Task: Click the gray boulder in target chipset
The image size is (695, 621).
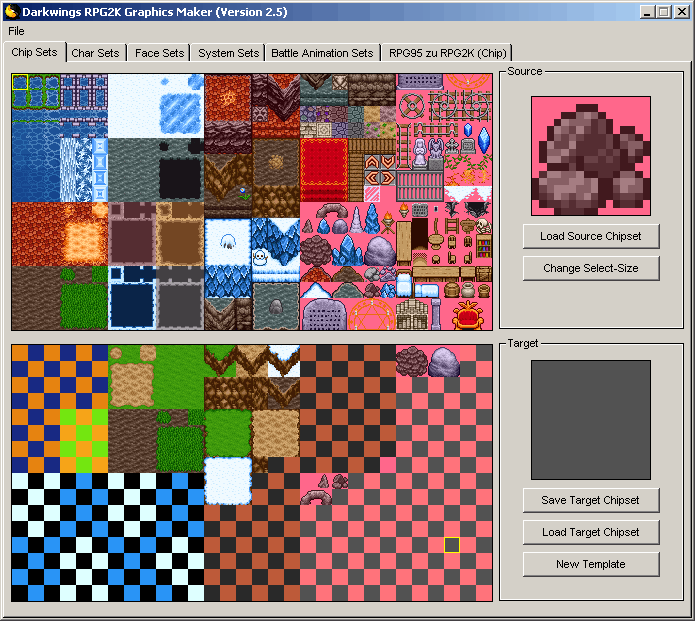Action: [x=444, y=363]
